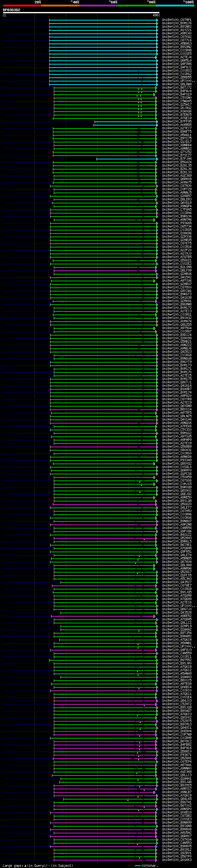Click the white query length ruler bar
Screen dimensions: 197x868
[x=81, y=13]
